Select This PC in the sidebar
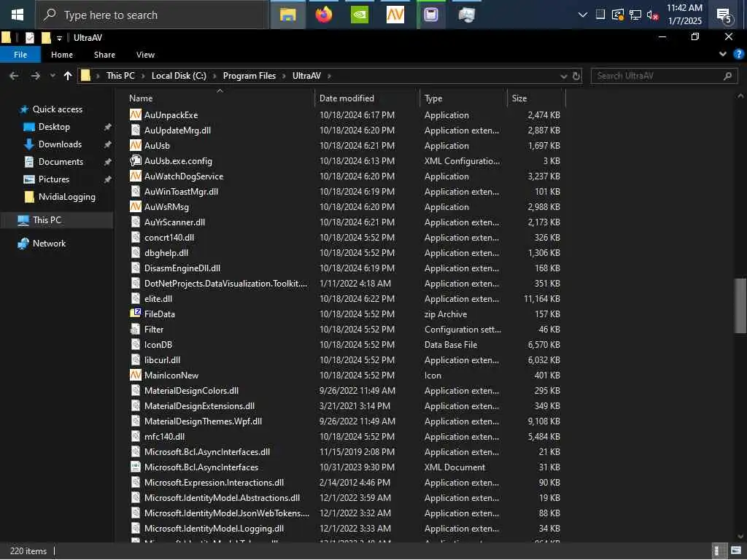 47,219
